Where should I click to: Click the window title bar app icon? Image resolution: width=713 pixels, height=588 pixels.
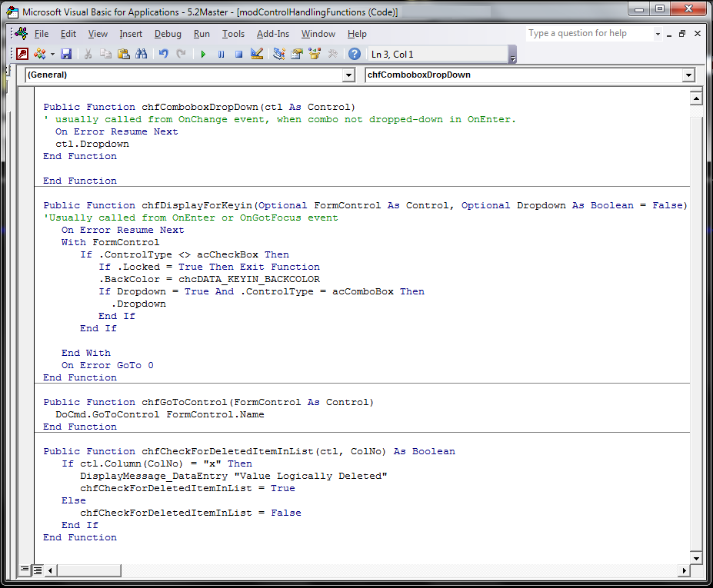click(13, 12)
